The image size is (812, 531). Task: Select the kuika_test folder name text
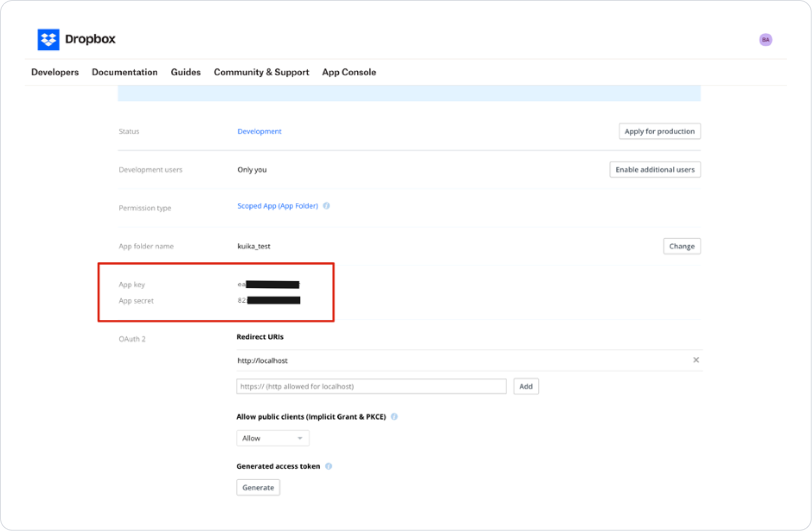pyautogui.click(x=254, y=246)
